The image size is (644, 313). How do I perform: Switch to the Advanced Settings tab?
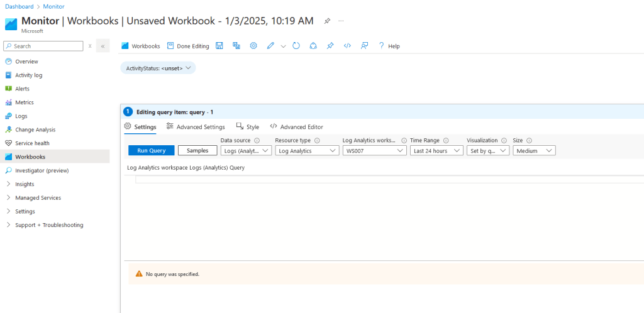[196, 127]
